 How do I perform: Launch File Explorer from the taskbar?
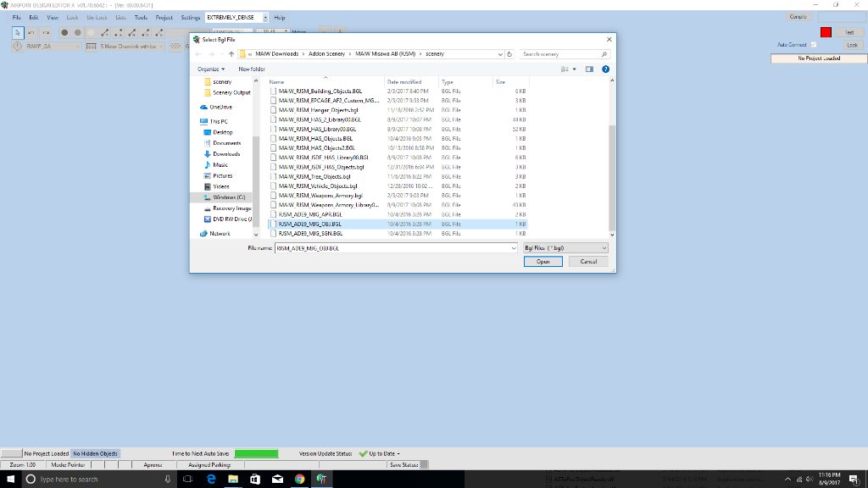(233, 479)
